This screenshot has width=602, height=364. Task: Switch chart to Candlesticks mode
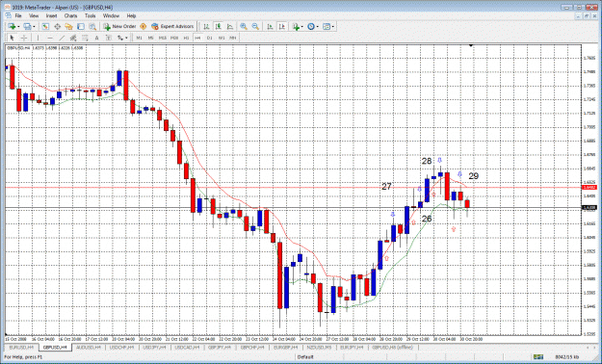218,27
